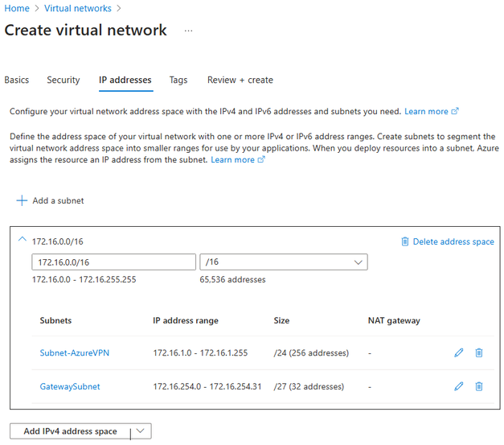Open the /16 prefix size dropdown
Viewport: 504px width, 445px height.
(x=284, y=262)
